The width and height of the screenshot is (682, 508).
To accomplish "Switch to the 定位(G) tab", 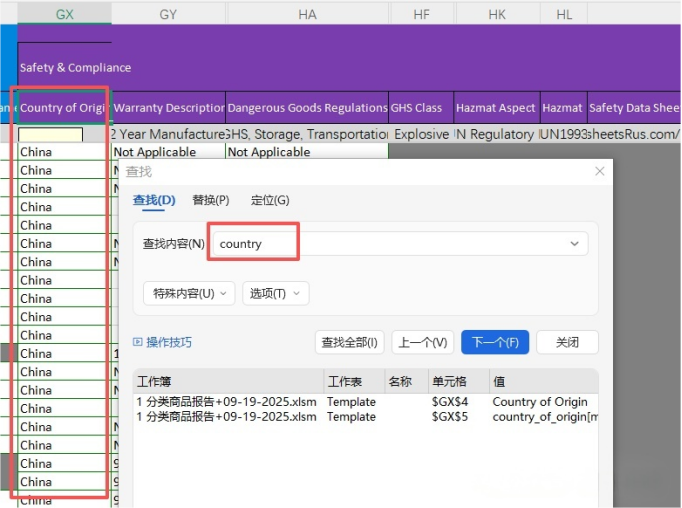I will coord(270,201).
